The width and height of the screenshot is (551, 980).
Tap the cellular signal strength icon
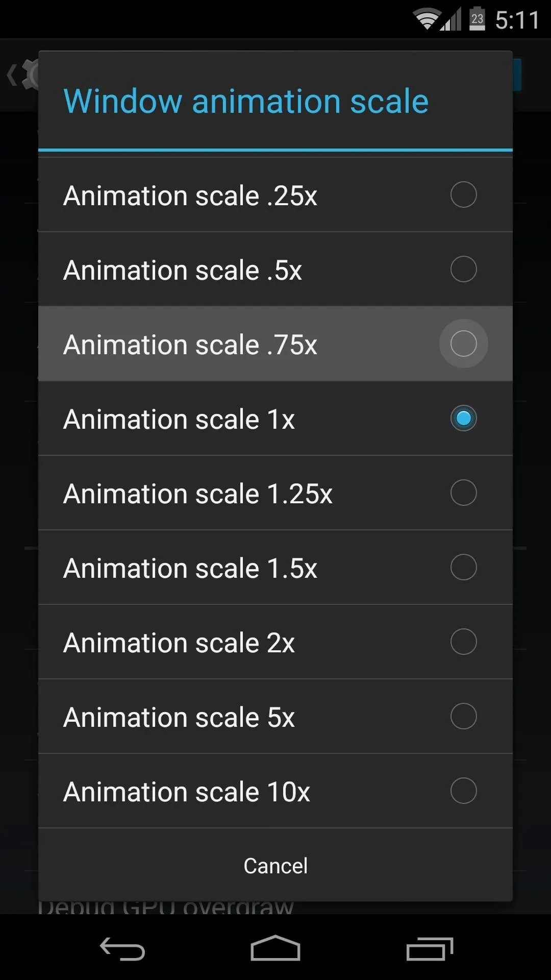[x=451, y=19]
